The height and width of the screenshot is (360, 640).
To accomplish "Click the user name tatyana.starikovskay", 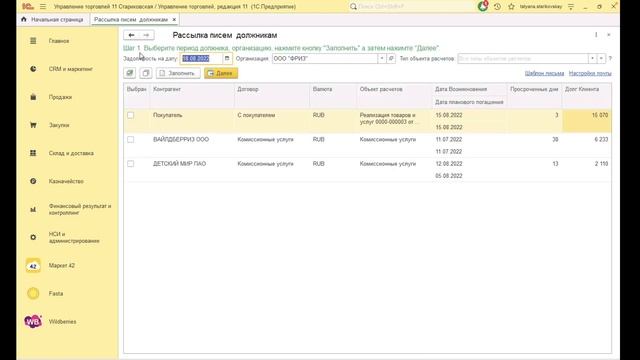I will tap(541, 7).
